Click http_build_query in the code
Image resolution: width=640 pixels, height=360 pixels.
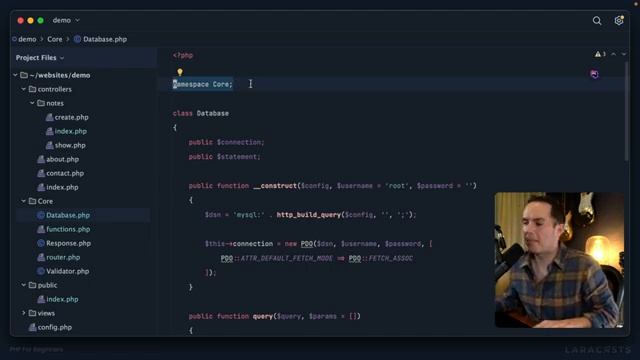coord(309,215)
